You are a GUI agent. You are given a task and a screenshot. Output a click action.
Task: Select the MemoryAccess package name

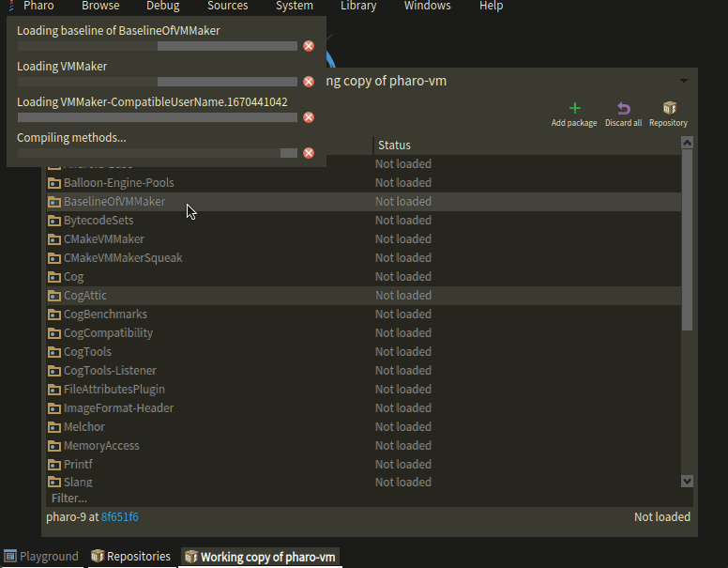click(101, 446)
